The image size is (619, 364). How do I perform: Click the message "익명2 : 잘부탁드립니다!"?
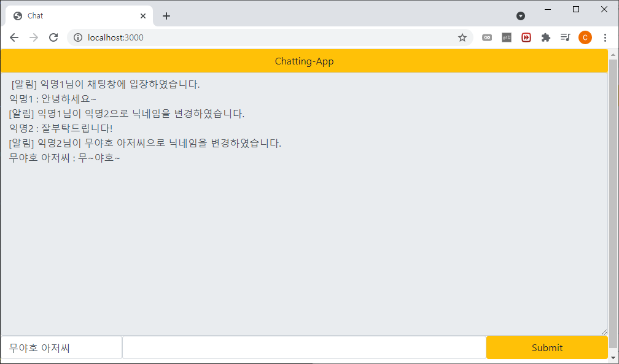[61, 128]
